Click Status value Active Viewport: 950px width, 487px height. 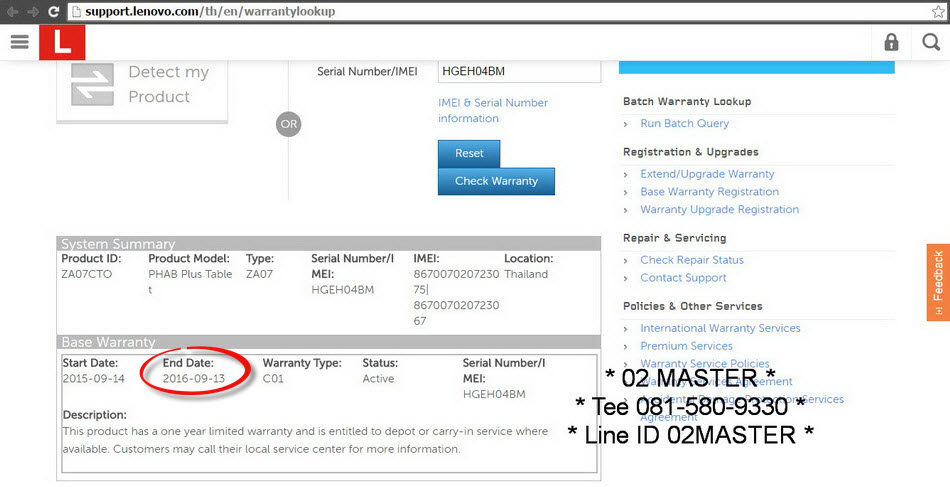[378, 379]
